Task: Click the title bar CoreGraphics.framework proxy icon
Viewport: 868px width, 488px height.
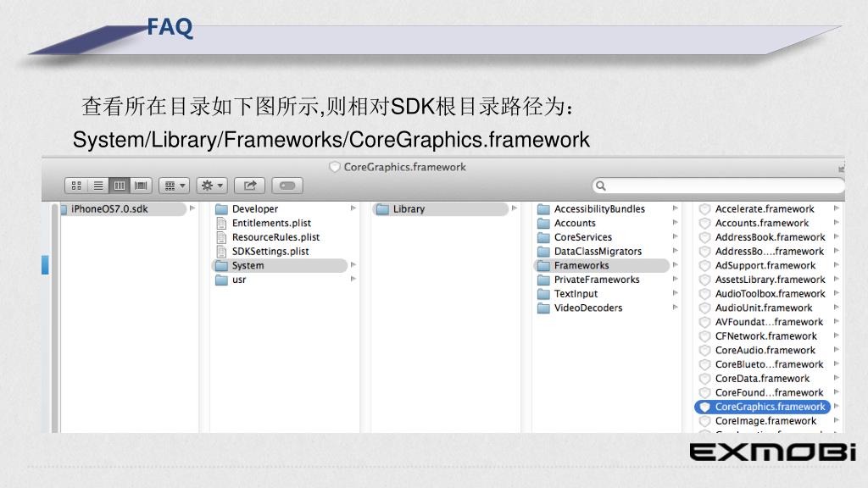Action: tap(334, 167)
